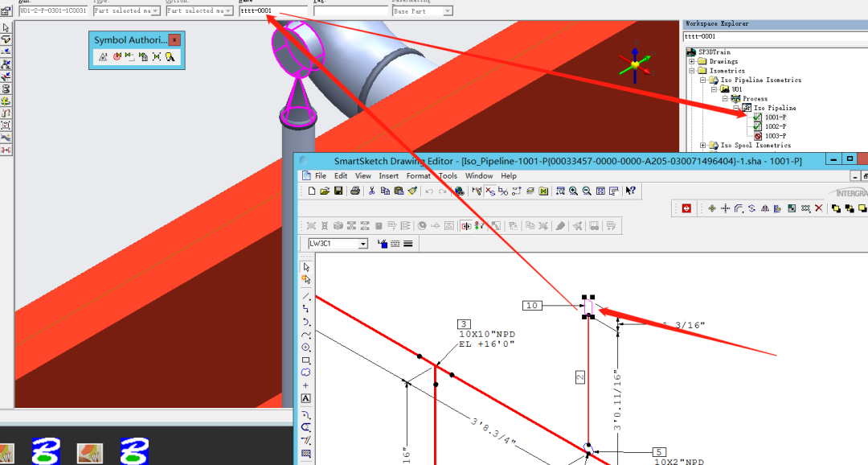Click the Fit view icon in SmartSketch toolbar
The height and width of the screenshot is (465, 868).
600,191
